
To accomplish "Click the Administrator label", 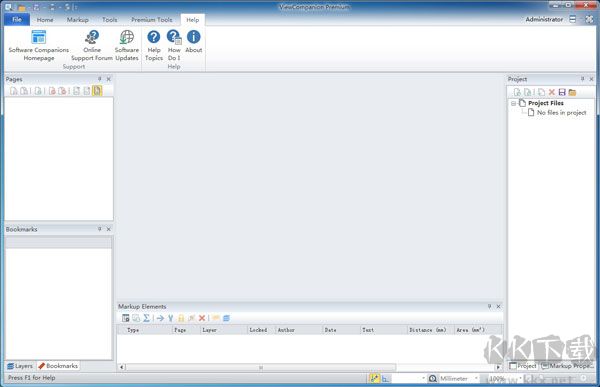I will pos(544,19).
